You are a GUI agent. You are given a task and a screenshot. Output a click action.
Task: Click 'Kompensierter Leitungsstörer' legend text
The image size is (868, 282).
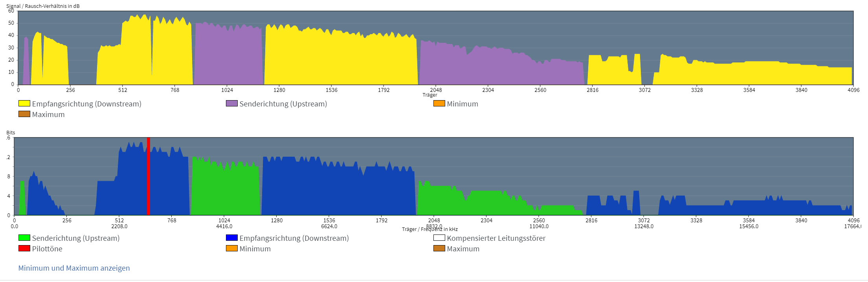coord(496,238)
